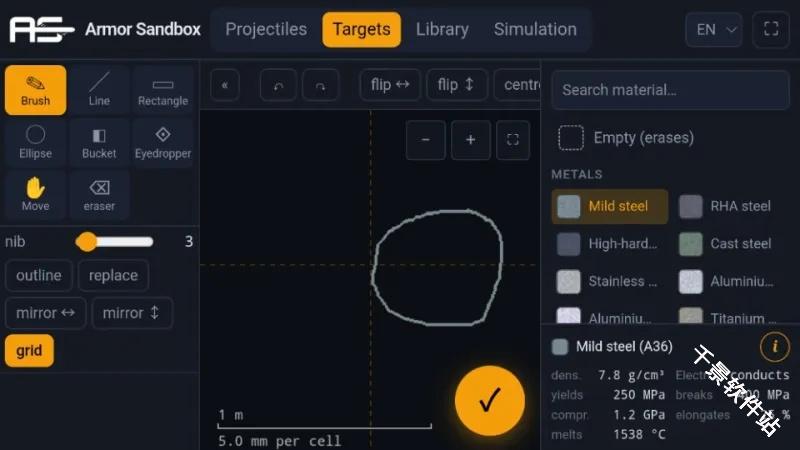This screenshot has height=450, width=800.
Task: Select the Bucket fill tool
Action: [x=99, y=142]
